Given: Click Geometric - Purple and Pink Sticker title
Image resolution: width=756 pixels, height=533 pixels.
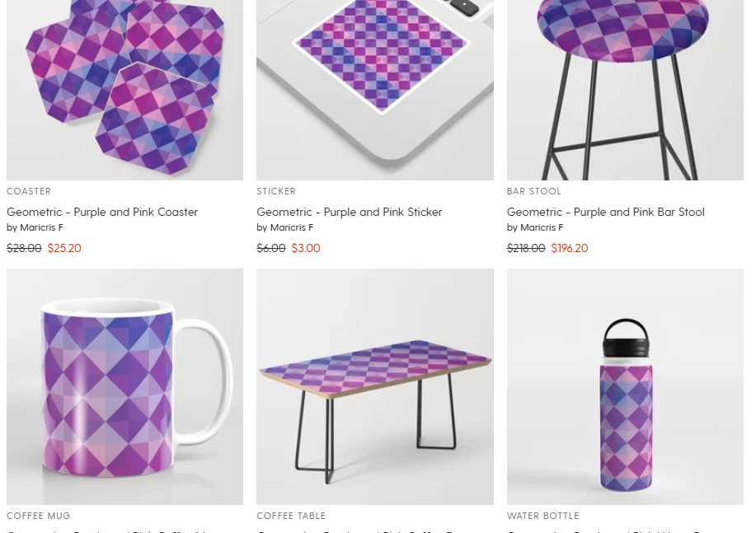Looking at the screenshot, I should point(349,212).
